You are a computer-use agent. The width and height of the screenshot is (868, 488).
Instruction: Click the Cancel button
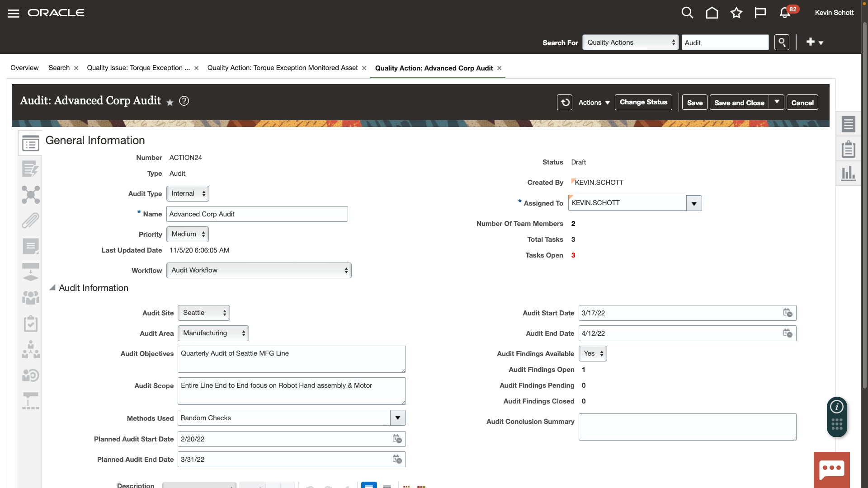coord(802,103)
